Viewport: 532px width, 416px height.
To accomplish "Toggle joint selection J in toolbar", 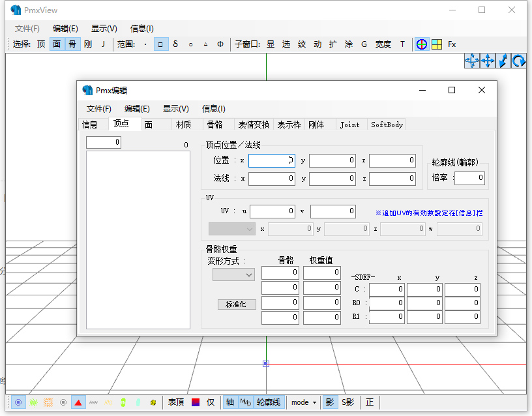I will pyautogui.click(x=103, y=44).
